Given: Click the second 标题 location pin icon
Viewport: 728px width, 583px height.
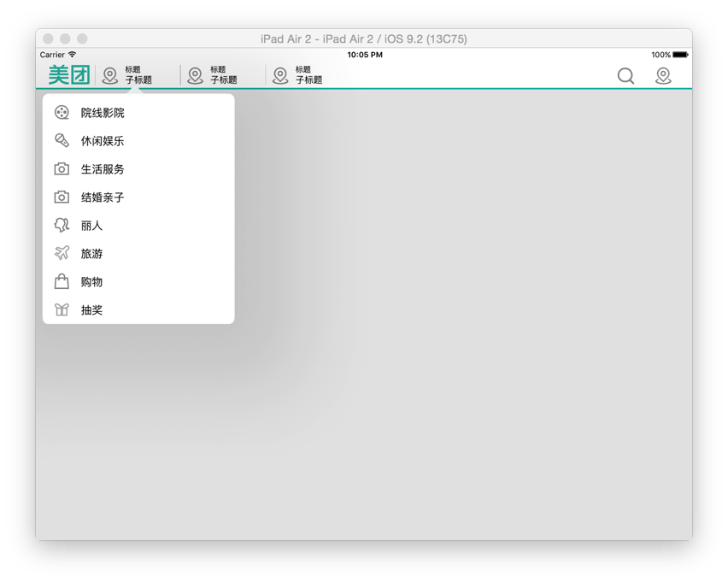Looking at the screenshot, I should coord(196,75).
